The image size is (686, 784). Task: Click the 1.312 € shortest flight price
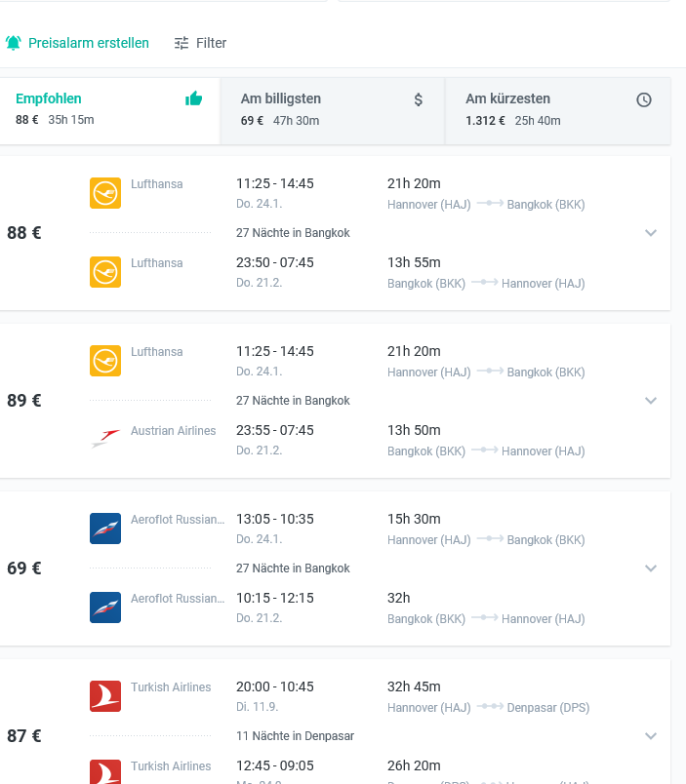click(485, 121)
